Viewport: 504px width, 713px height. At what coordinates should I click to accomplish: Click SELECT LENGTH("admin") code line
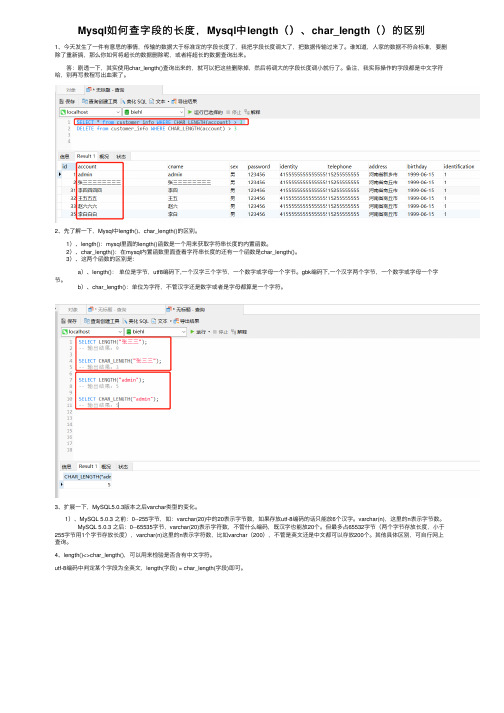coord(111,380)
